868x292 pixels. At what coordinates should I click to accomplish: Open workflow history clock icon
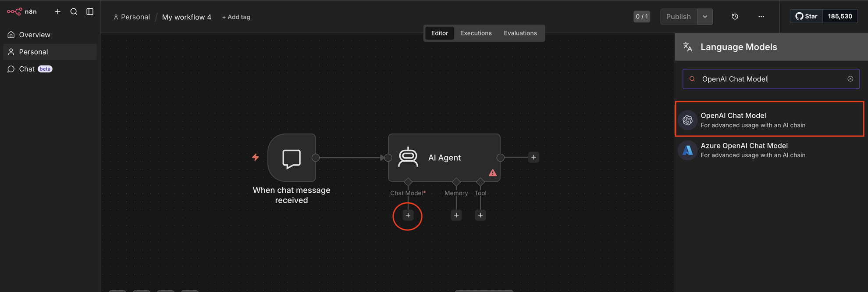click(735, 17)
